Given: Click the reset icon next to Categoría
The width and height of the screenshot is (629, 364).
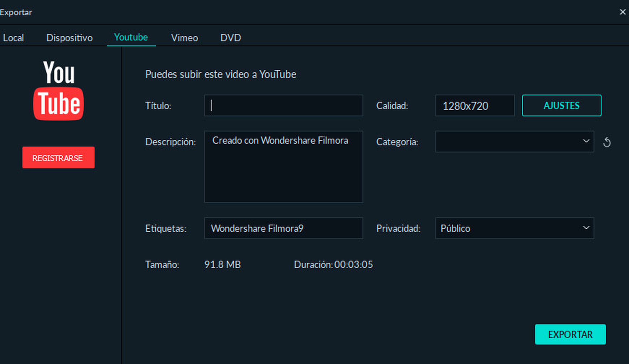Looking at the screenshot, I should pos(607,142).
